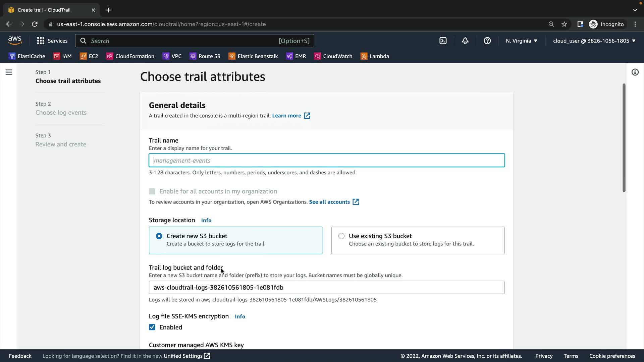Click the Storage location Info link

point(206,220)
